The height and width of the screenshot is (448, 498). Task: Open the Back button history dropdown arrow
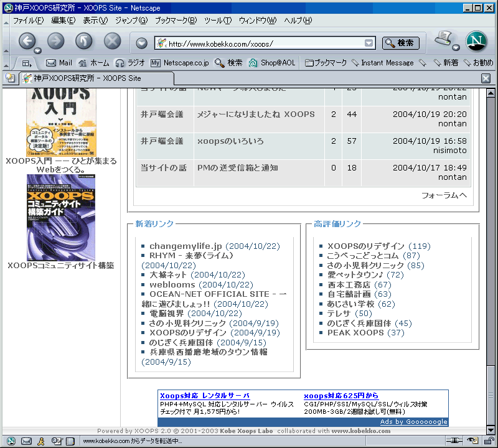tap(38, 51)
